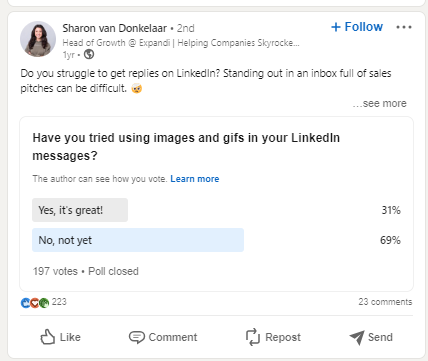This screenshot has height=361, width=428.
Task: Click the 197 votes poll total
Action: coord(55,271)
